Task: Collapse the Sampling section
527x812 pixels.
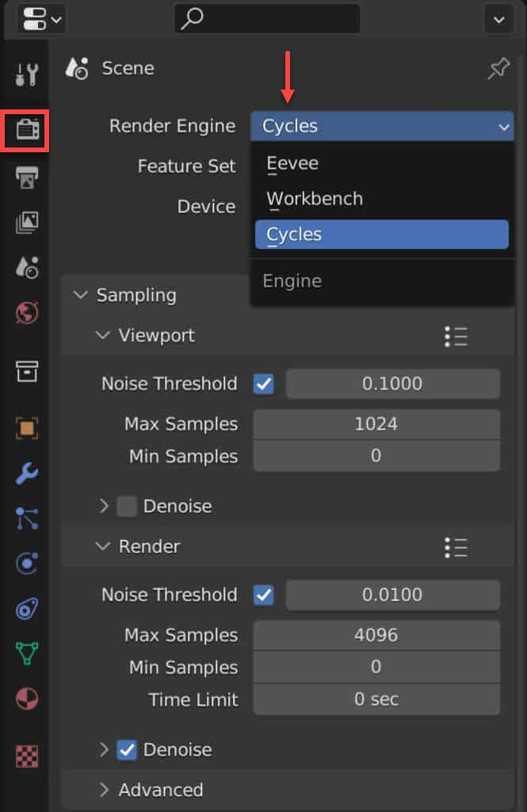Action: click(80, 294)
